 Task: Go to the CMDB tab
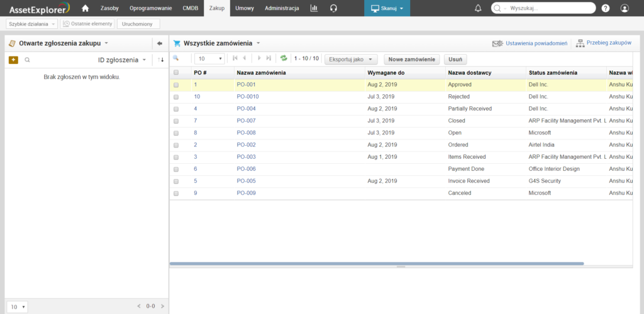pos(190,8)
